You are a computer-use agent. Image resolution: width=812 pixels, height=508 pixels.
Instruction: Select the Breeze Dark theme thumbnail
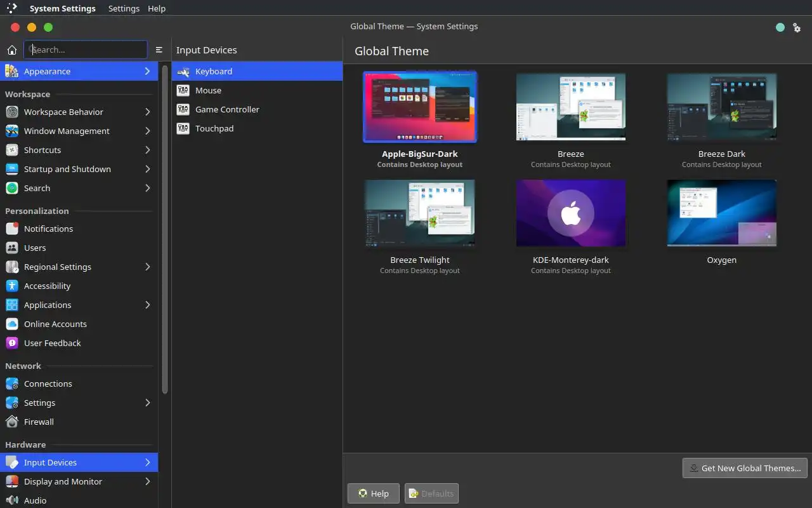722,107
